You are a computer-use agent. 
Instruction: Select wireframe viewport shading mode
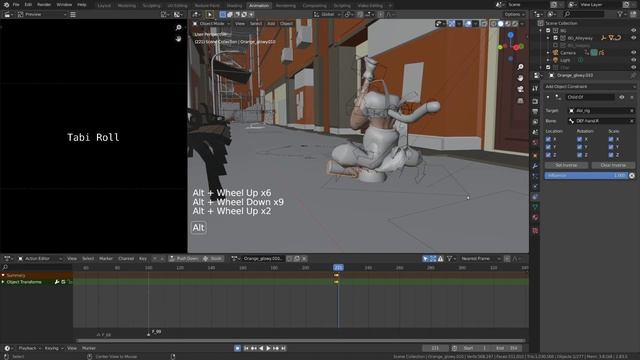[493, 24]
